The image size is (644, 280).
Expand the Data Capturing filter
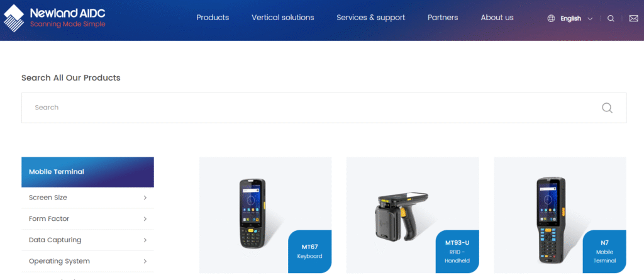(87, 240)
